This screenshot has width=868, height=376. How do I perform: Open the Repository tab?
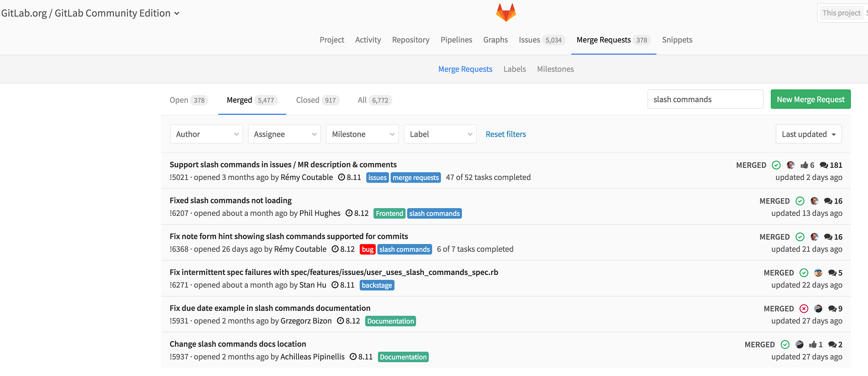point(411,40)
